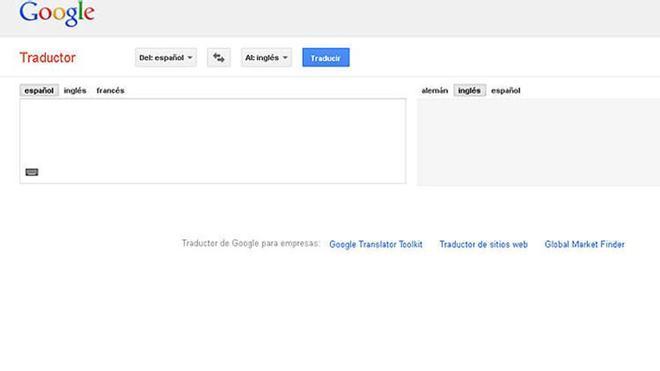Click the red Traductor title

tap(48, 57)
